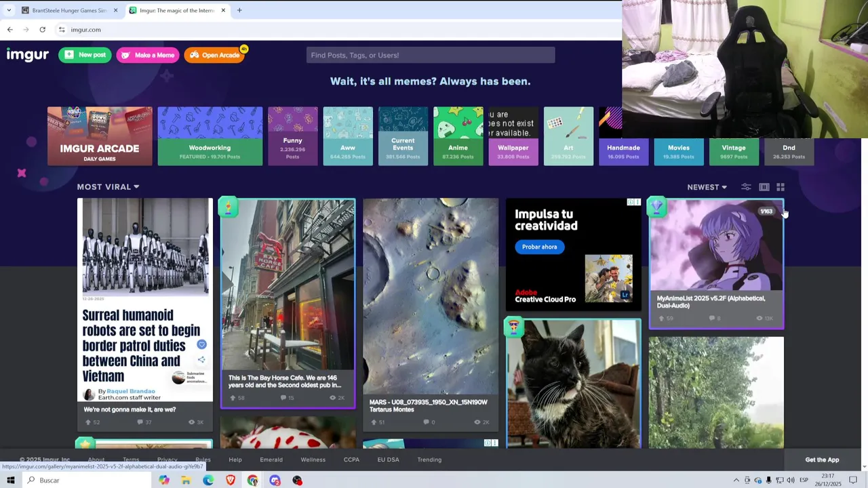
Task: Launch Open Arcade
Action: [x=214, y=55]
